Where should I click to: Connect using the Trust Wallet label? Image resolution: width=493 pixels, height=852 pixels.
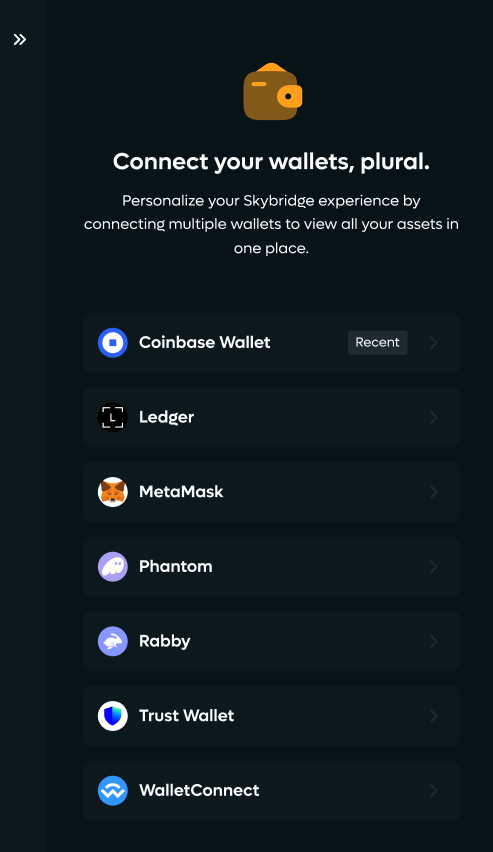pyautogui.click(x=186, y=716)
